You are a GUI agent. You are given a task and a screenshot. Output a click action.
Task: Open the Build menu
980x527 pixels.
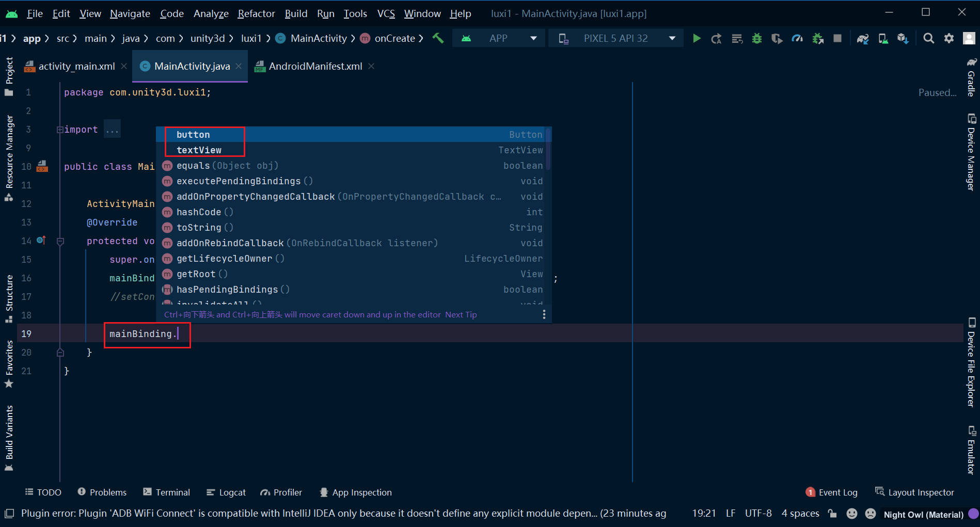296,13
